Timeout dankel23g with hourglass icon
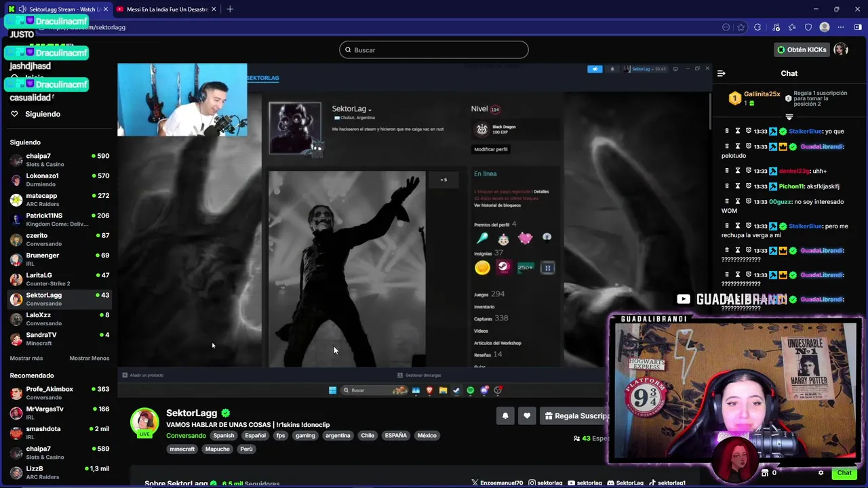 click(x=738, y=171)
